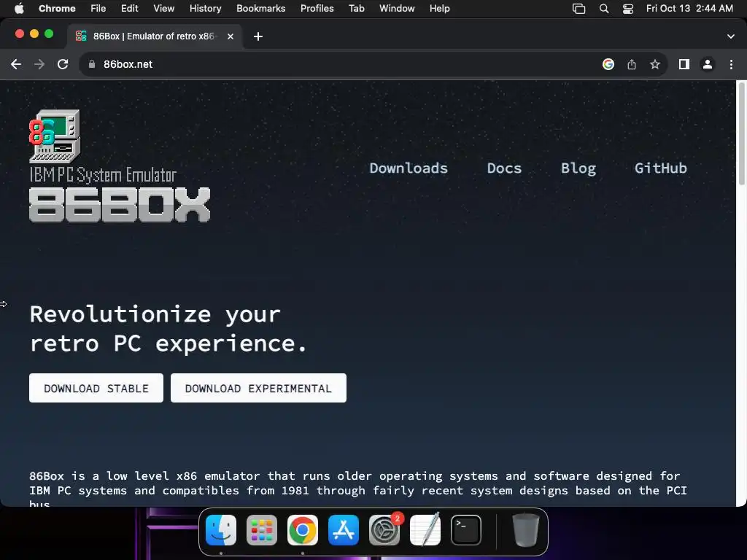Click the date and time clock
747x560 pixels.
[689, 9]
